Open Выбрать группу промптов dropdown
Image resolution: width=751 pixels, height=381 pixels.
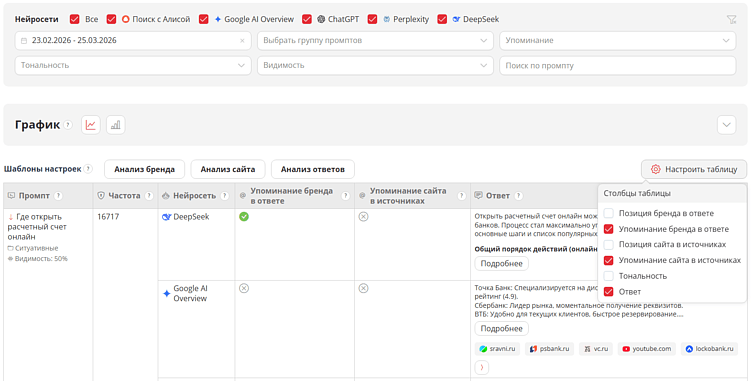[375, 41]
